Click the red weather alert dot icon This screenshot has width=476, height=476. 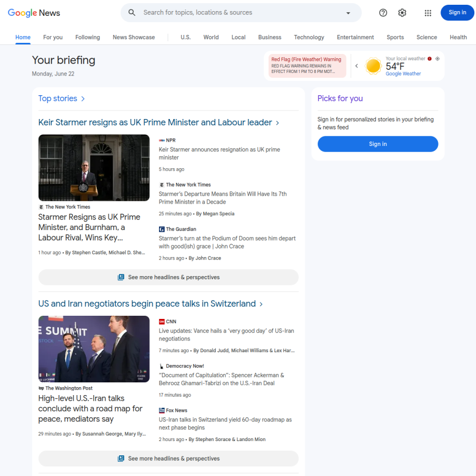click(429, 59)
